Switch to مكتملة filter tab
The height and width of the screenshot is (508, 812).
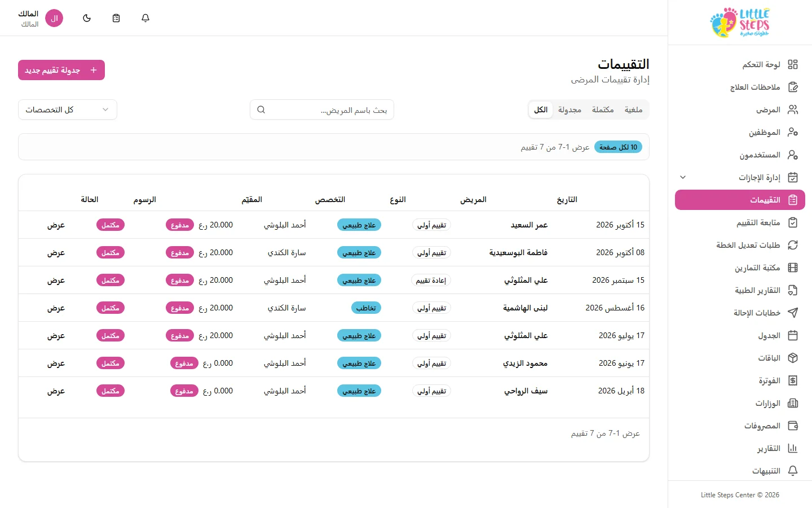603,110
